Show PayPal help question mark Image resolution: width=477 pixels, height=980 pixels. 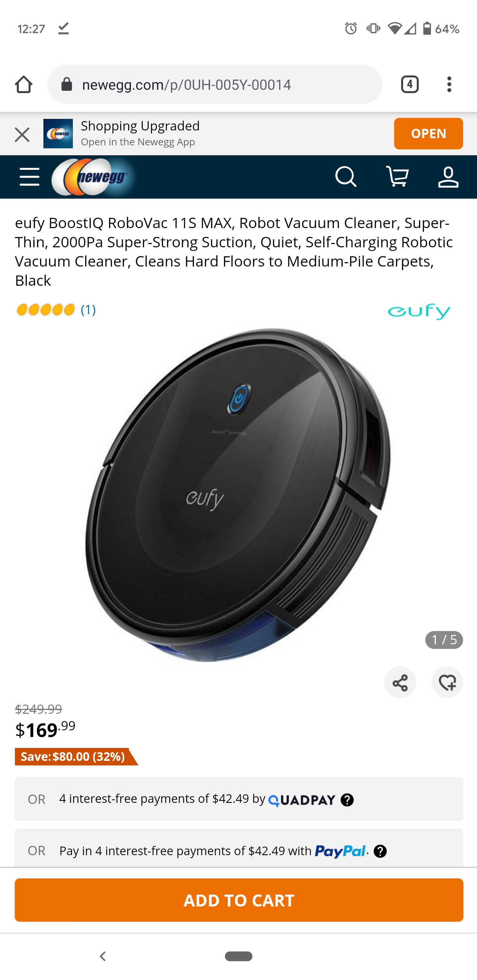coord(380,851)
